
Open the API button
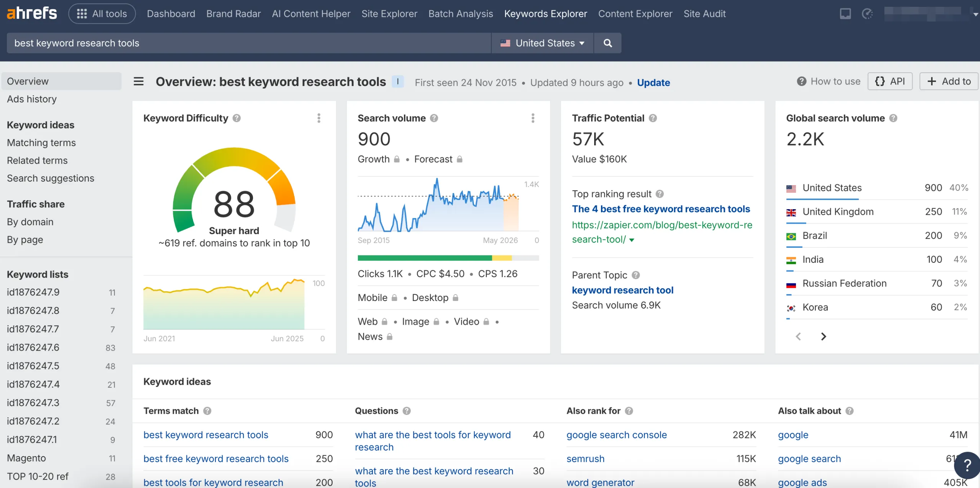[890, 81]
